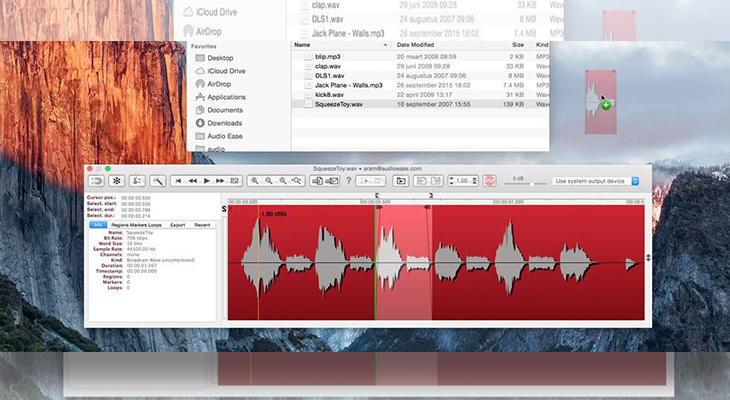
Task: Switch to the Recent tab
Action: coord(203,225)
